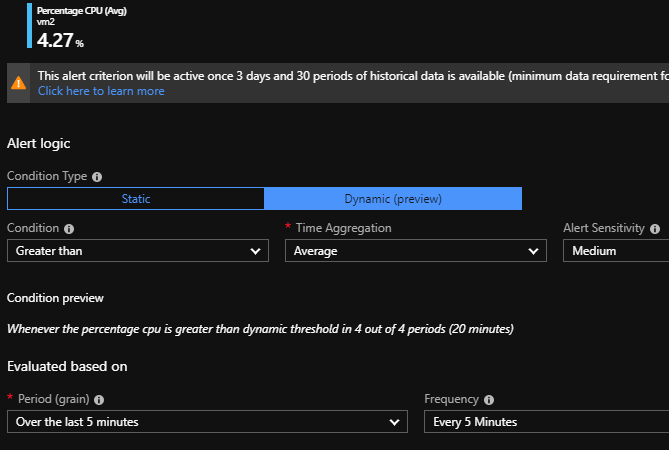Viewport: 669px width, 450px height.
Task: Click info icon beside Alert Sensitivity
Action: coord(655,228)
